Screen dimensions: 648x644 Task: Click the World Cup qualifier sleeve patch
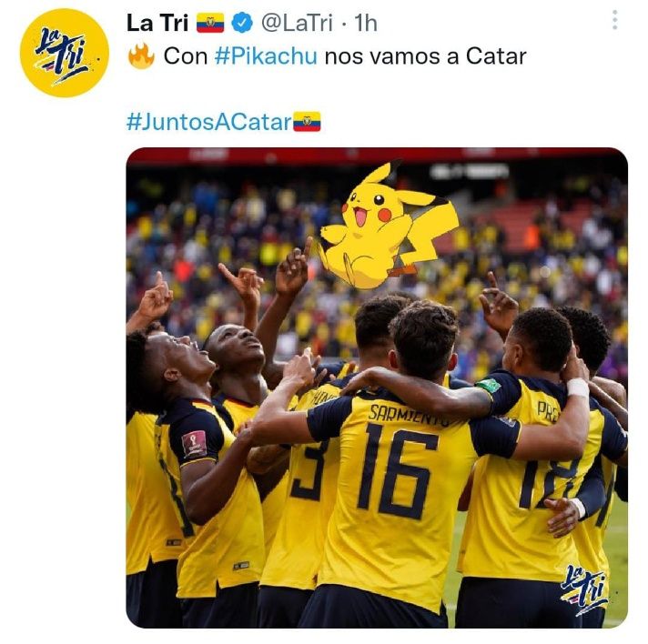(x=194, y=444)
